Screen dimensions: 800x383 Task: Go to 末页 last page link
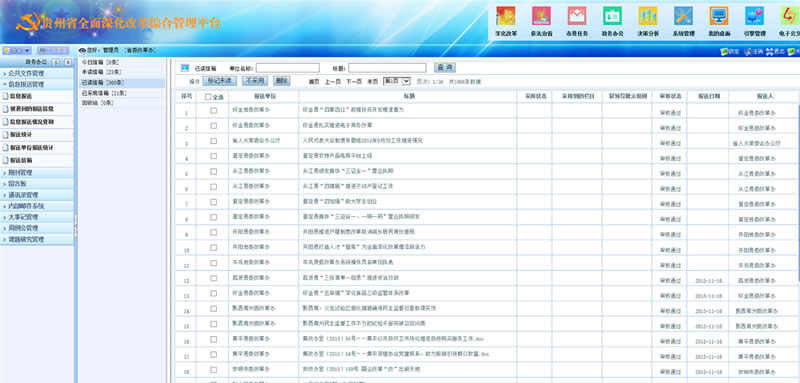pos(373,82)
